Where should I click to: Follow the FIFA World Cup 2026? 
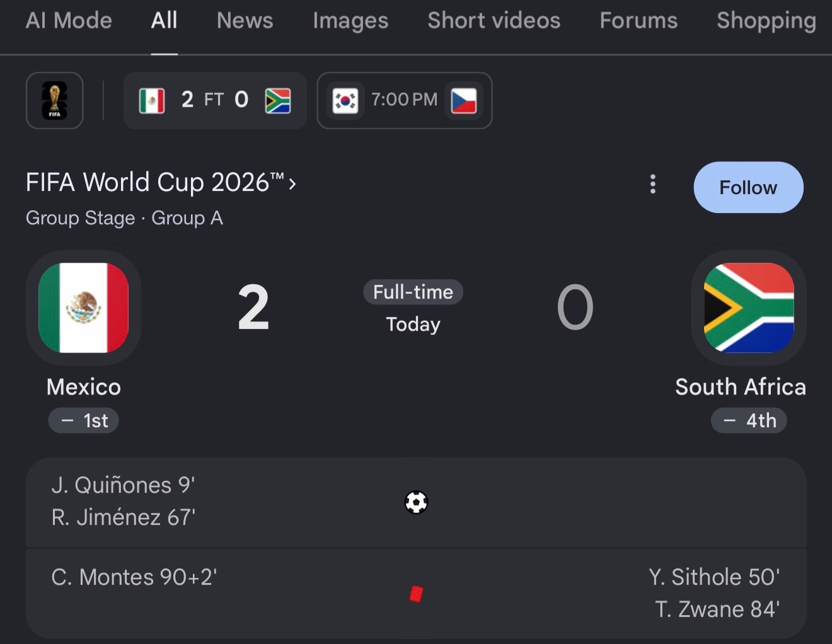(x=748, y=187)
